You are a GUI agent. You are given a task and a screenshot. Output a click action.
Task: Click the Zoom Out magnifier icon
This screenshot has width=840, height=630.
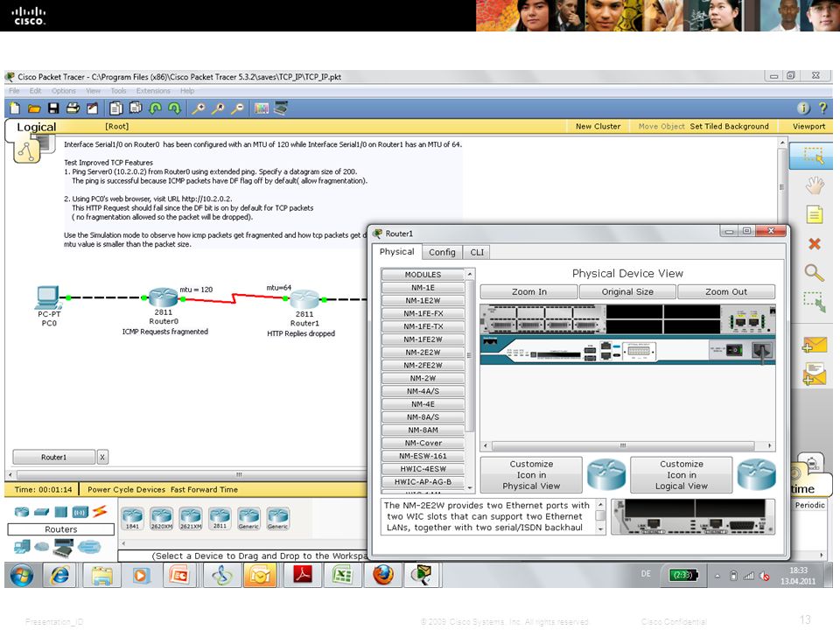(237, 108)
